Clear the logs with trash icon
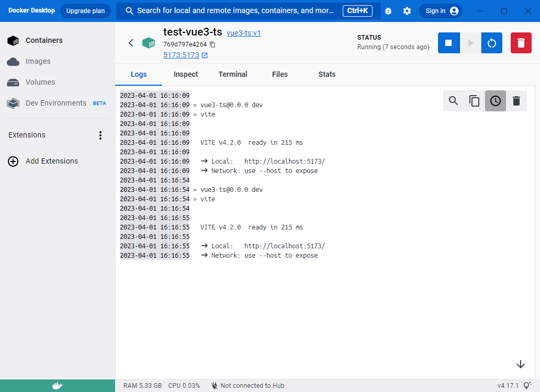This screenshot has height=392, width=540. [516, 101]
